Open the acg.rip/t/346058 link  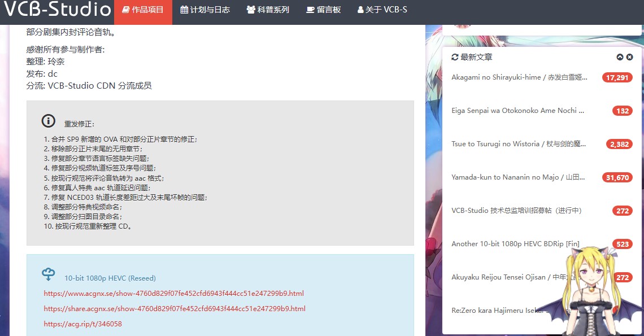point(82,324)
